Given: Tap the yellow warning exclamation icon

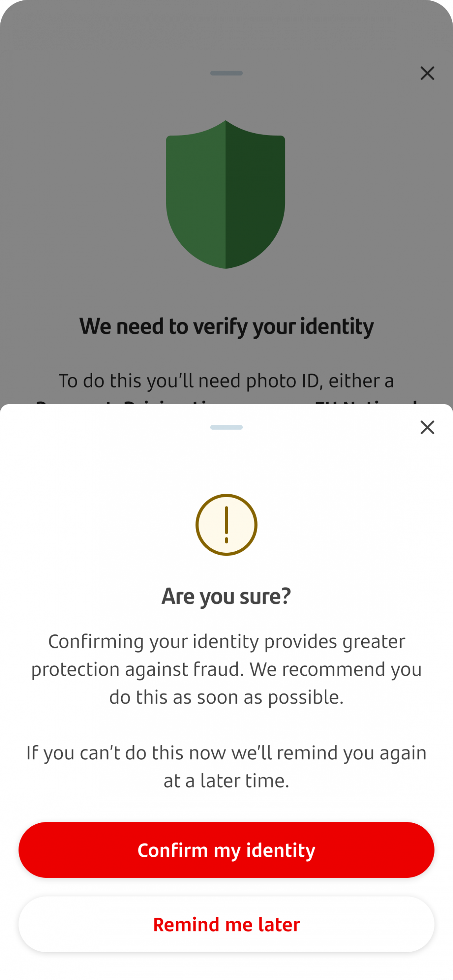Looking at the screenshot, I should (x=226, y=524).
